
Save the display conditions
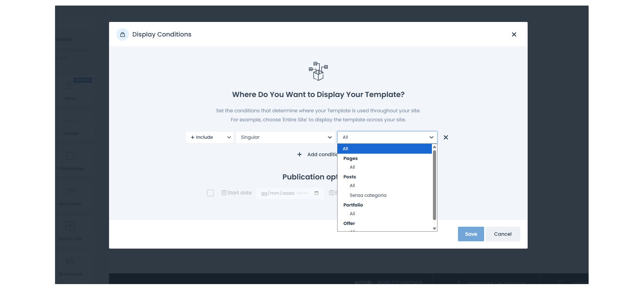click(x=471, y=234)
